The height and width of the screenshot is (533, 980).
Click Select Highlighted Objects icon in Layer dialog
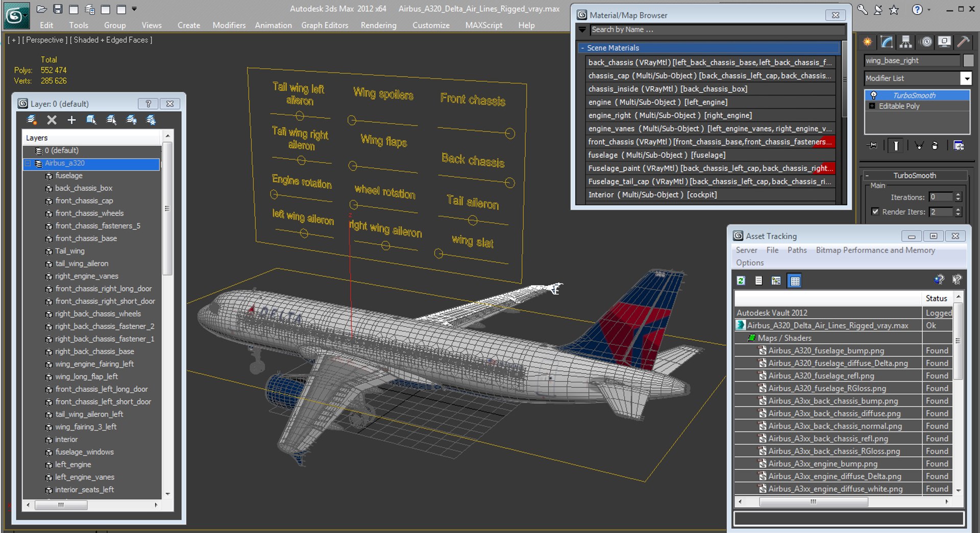point(91,120)
